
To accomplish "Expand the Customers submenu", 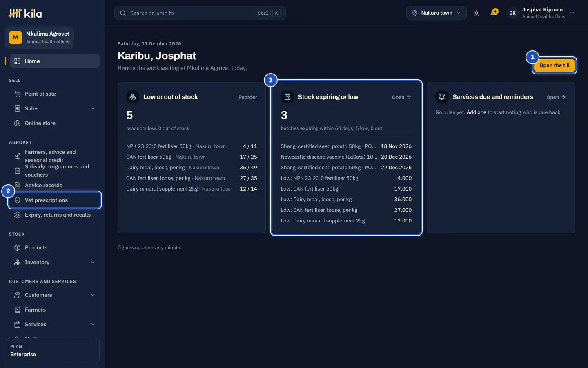I will [x=93, y=295].
